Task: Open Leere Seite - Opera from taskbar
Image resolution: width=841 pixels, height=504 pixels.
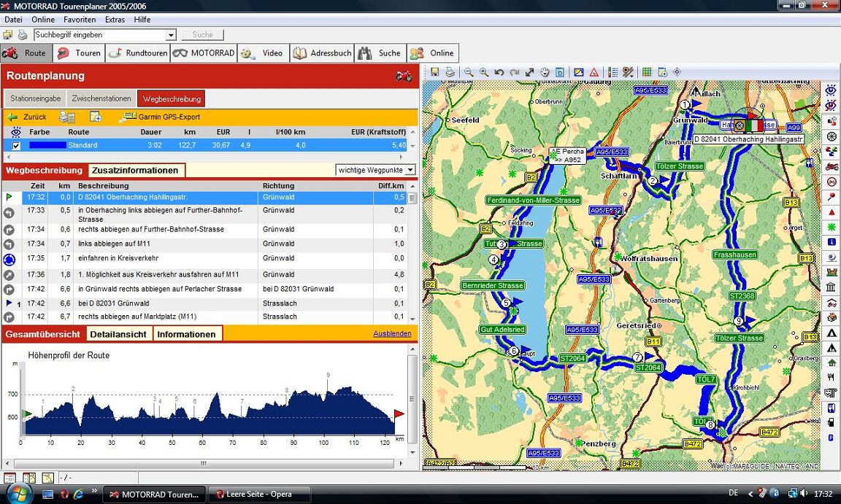Action: (x=258, y=494)
